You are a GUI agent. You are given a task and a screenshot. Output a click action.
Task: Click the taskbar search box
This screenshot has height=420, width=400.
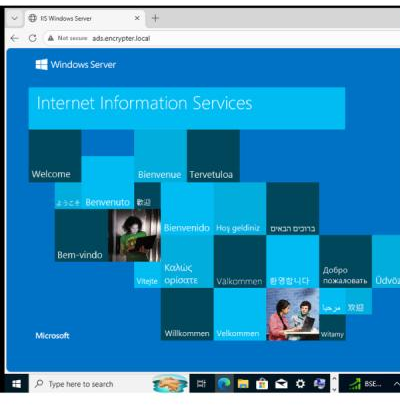tap(109, 384)
